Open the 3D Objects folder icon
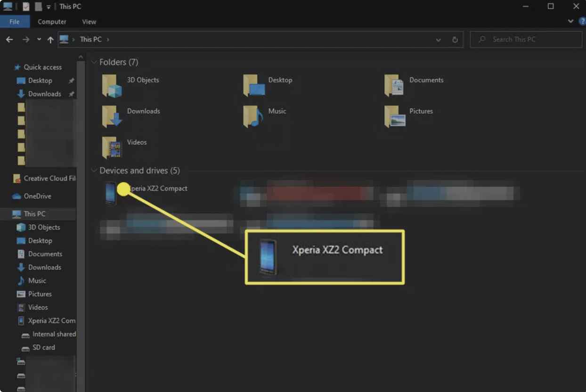The width and height of the screenshot is (586, 392). pos(112,86)
